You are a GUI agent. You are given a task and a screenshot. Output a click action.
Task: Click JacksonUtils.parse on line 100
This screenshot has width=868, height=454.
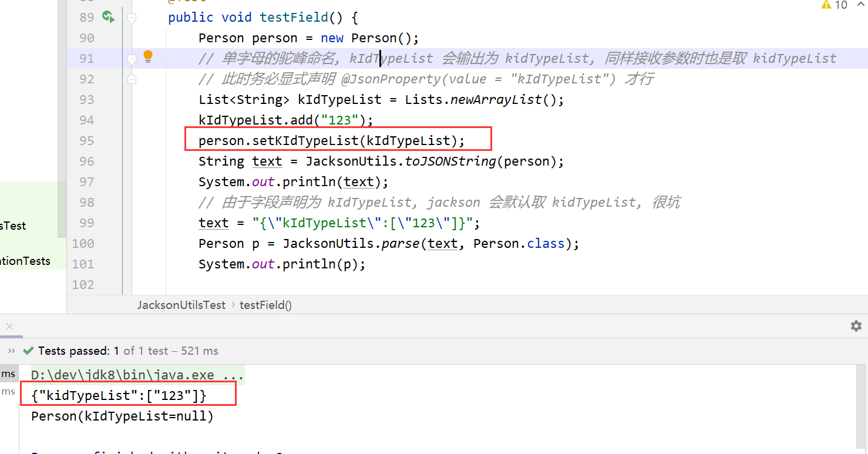pyautogui.click(x=351, y=243)
